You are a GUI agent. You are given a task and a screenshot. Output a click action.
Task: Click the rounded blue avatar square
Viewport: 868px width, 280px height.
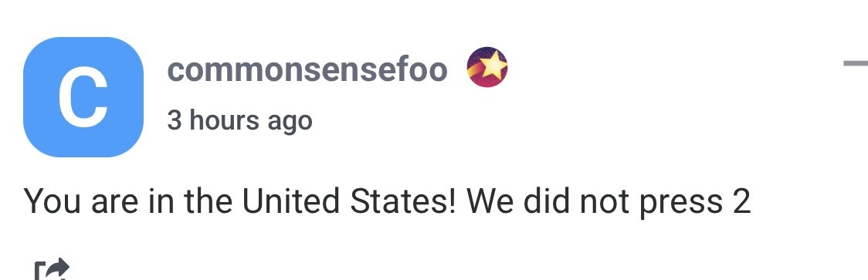(83, 97)
